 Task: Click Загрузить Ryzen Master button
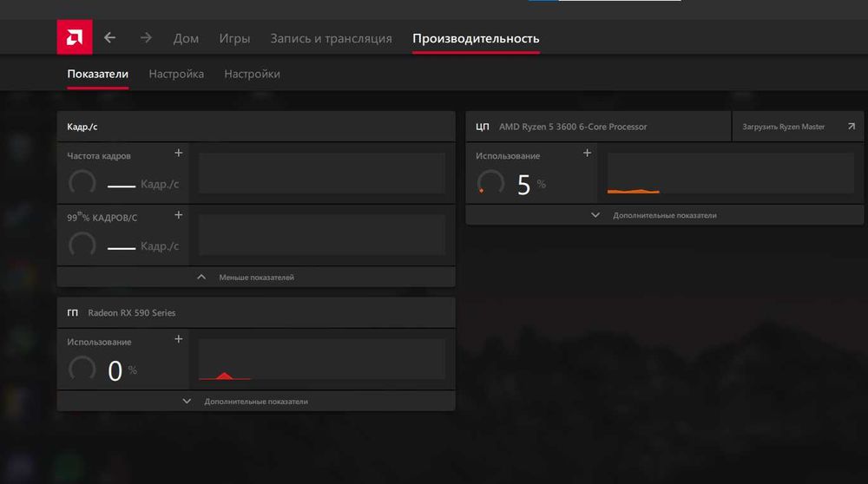tap(798, 127)
